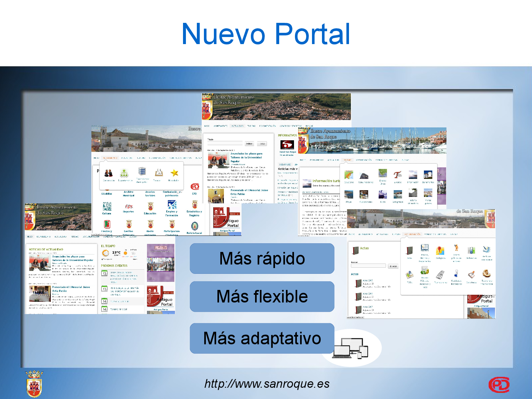
Task: Open the Monumentos tourism icon
Action: 428,175
